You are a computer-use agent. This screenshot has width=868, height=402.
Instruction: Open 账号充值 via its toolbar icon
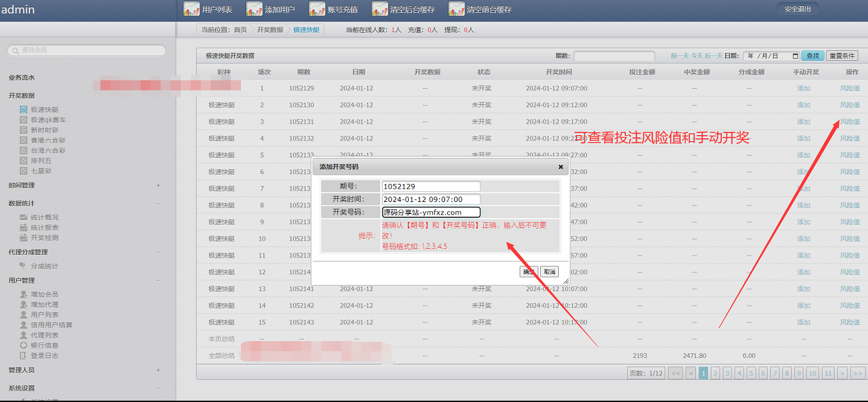click(x=317, y=9)
